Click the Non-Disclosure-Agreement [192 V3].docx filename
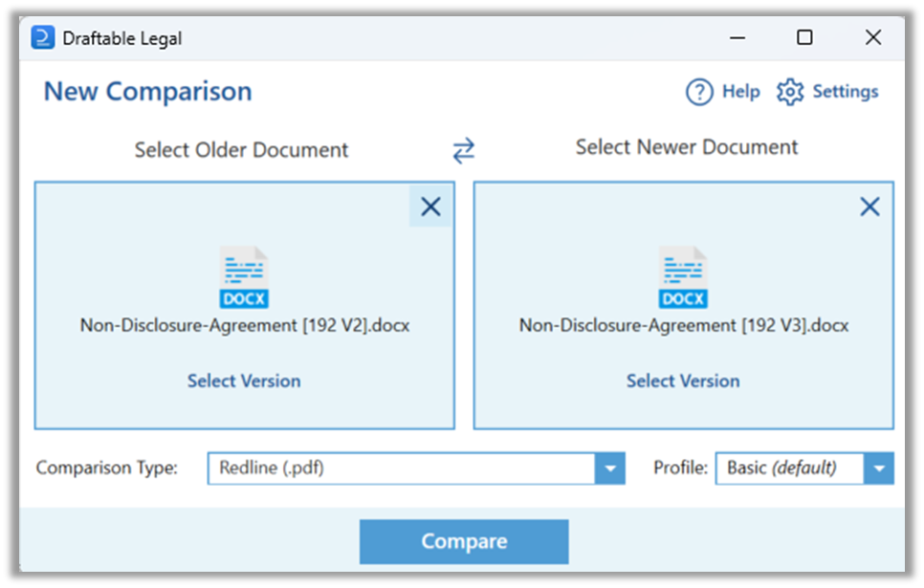The height and width of the screenshot is (588, 924). pyautogui.click(x=684, y=326)
